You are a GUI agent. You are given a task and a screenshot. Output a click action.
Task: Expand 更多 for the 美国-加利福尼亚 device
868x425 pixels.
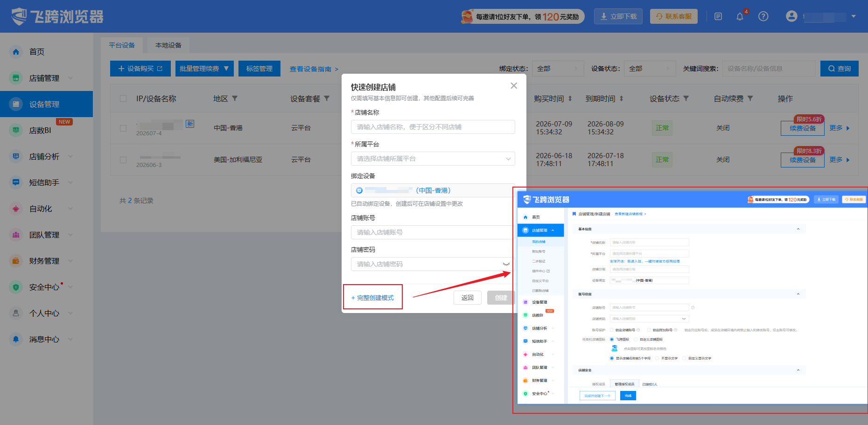[840, 160]
